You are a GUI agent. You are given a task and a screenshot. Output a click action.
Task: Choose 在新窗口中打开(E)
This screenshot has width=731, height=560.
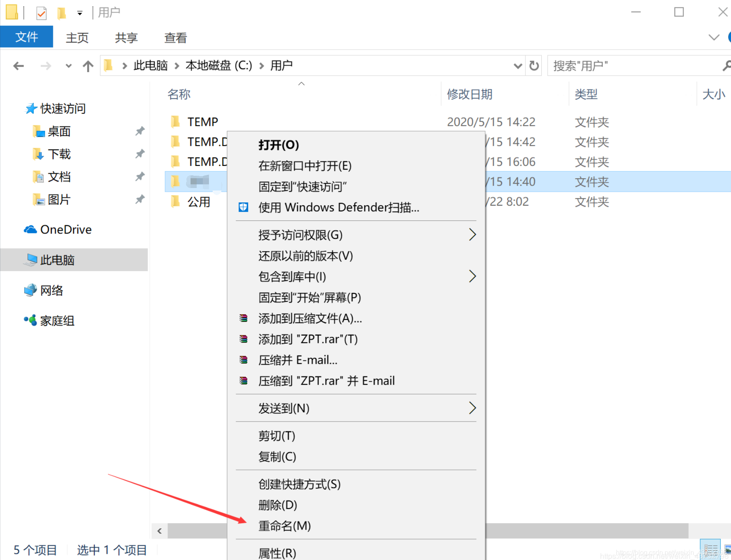356,166
